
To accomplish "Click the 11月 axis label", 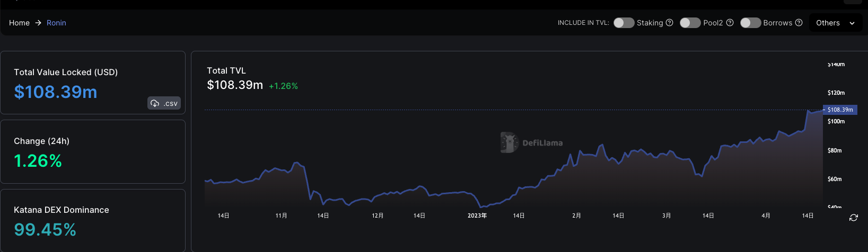I will tap(282, 215).
